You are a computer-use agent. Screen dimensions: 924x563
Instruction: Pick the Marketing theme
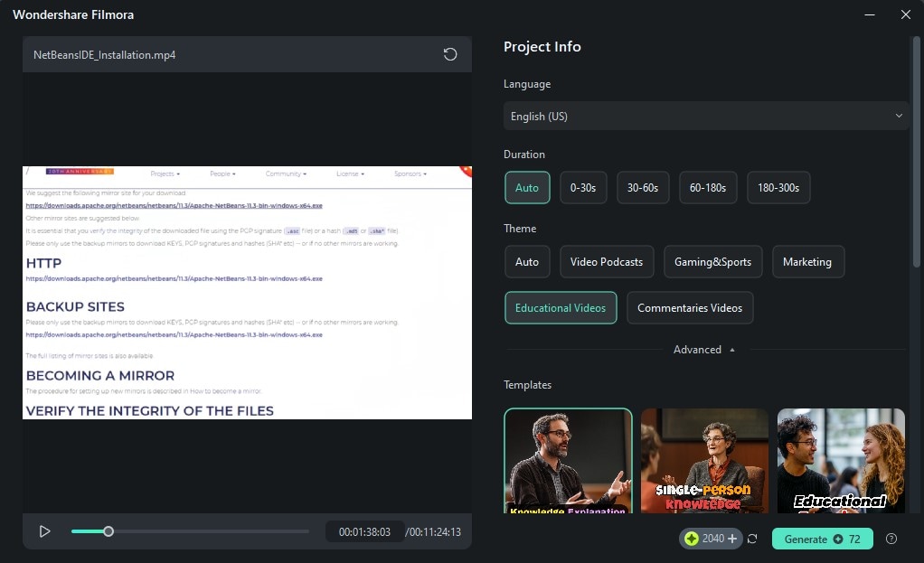[x=807, y=261]
